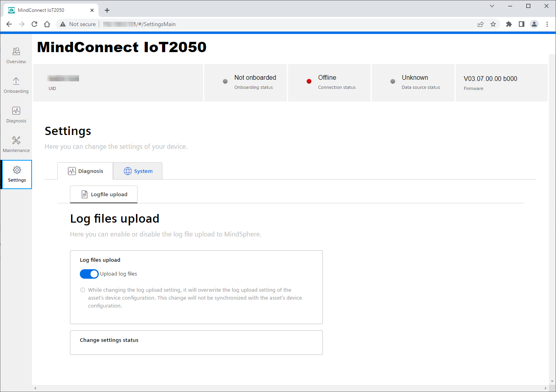Close the MindConnect IoT2050 browser tab

point(92,10)
